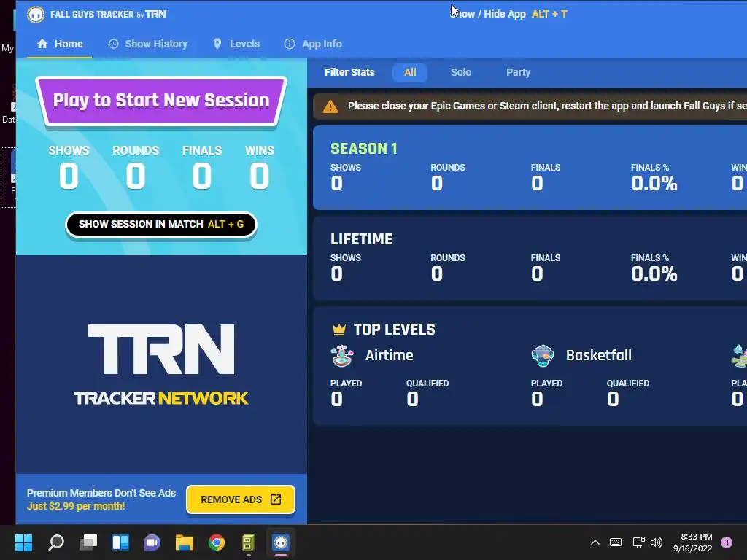Open the Chat app on taskbar
The image size is (747, 560).
pos(152,542)
